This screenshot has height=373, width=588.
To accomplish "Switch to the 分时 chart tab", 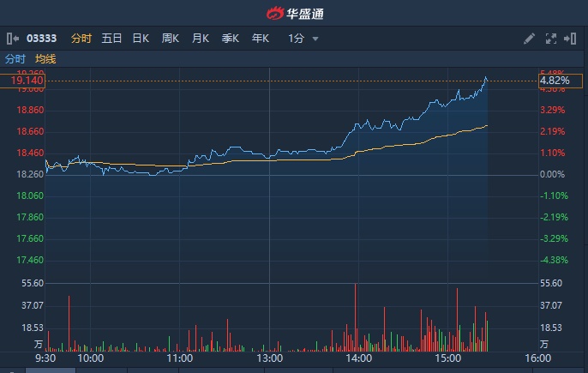I will [81, 39].
